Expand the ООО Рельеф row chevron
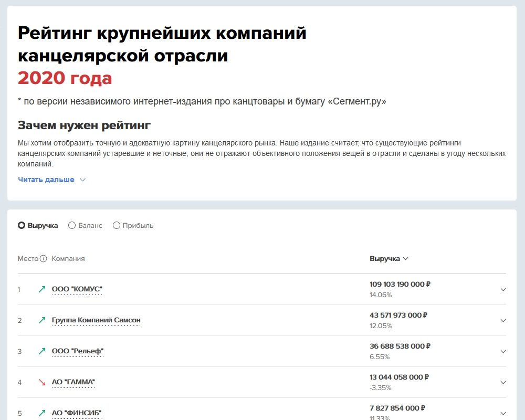Screen dimensions: 525x420 point(503,352)
